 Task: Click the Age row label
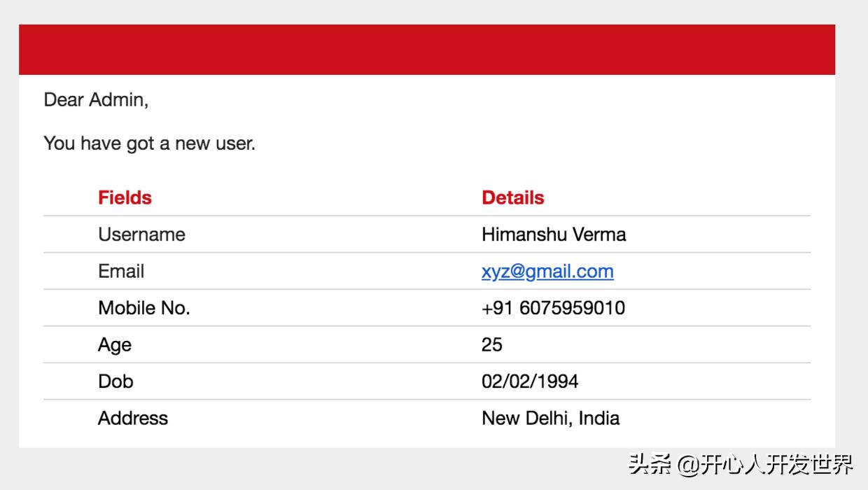tap(113, 344)
